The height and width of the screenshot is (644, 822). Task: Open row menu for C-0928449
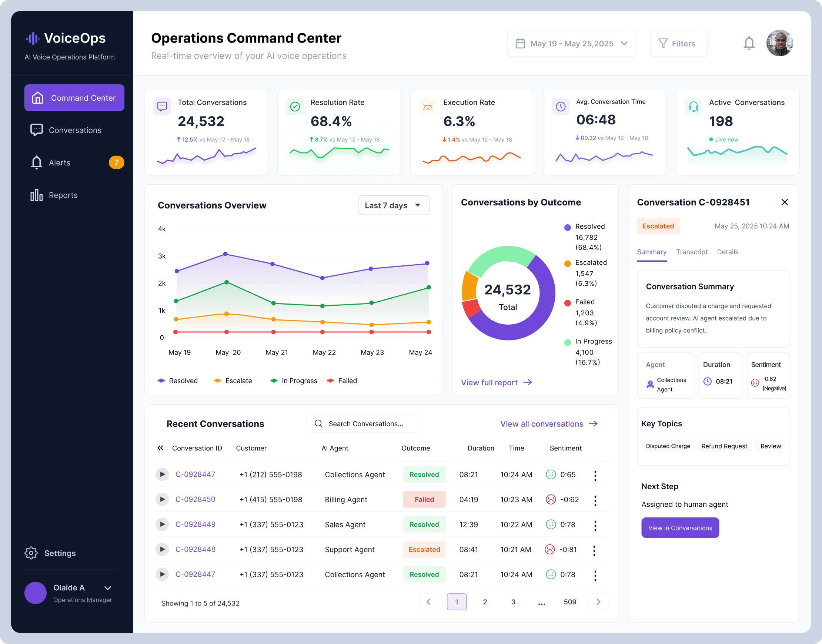(595, 525)
